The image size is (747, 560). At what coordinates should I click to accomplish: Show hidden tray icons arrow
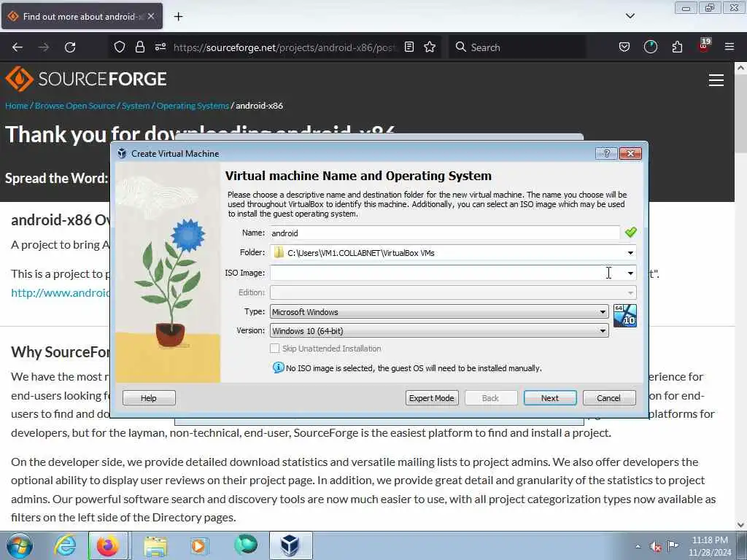(638, 546)
